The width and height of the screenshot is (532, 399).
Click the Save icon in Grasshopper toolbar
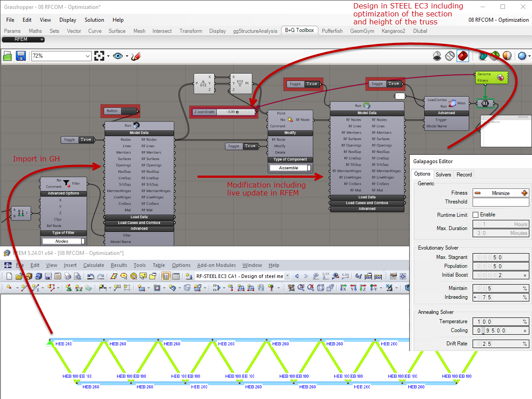tap(21, 56)
